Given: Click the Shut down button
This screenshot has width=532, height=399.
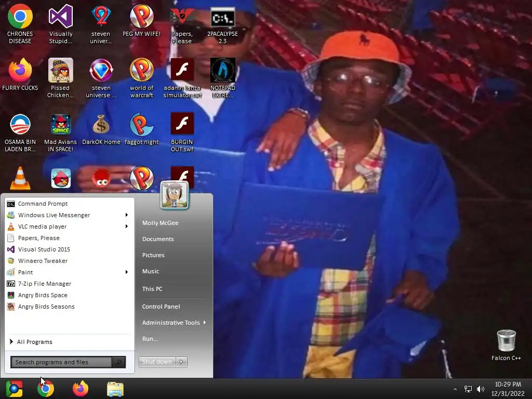Looking at the screenshot, I should click(x=157, y=362).
